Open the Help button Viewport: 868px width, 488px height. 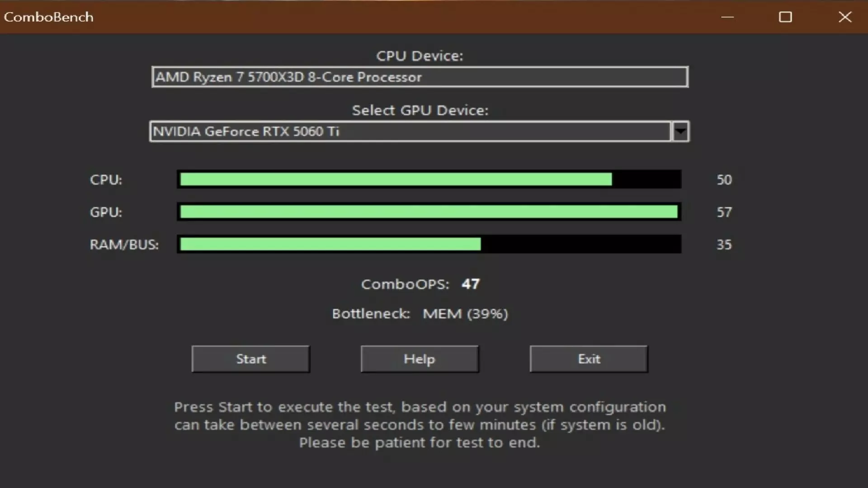pos(420,359)
